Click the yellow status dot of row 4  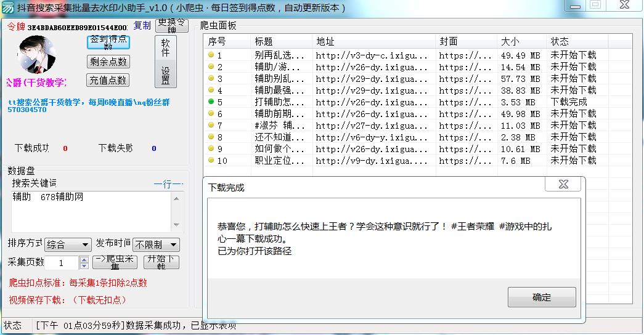(211, 89)
